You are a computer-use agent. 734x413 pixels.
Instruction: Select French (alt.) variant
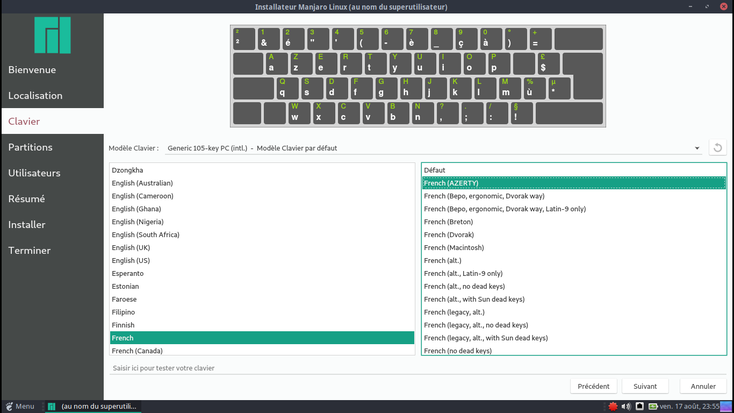click(x=574, y=260)
